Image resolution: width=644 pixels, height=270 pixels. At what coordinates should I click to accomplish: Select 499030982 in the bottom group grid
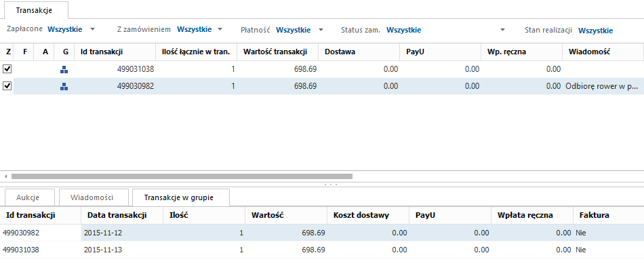coord(41,233)
